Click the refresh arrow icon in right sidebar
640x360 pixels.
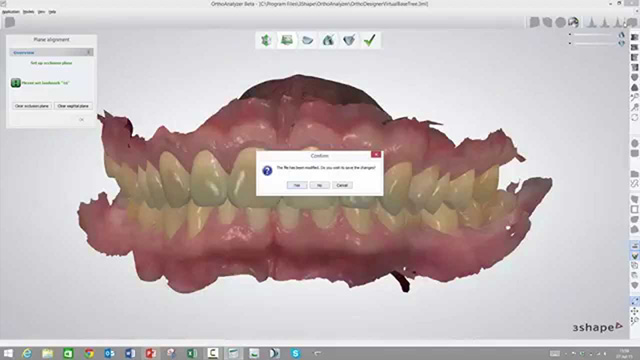[634, 117]
